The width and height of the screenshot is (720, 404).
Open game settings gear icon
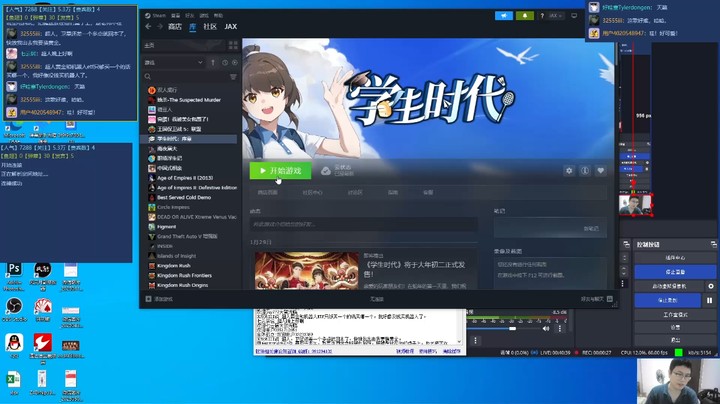click(x=569, y=171)
